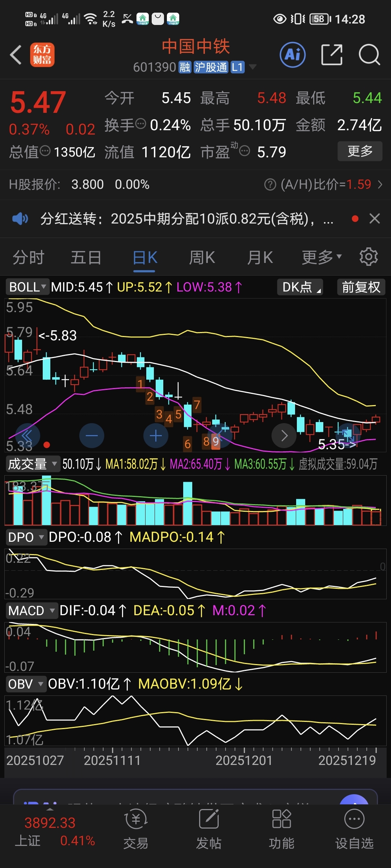Switch to the 分时 intraday tab
The height and width of the screenshot is (868, 391).
[29, 258]
